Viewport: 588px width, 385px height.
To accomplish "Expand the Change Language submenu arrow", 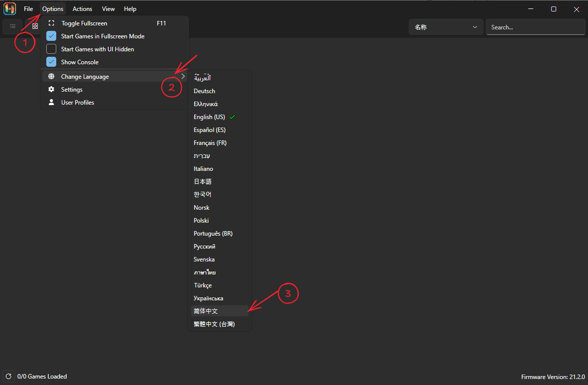I will point(183,77).
